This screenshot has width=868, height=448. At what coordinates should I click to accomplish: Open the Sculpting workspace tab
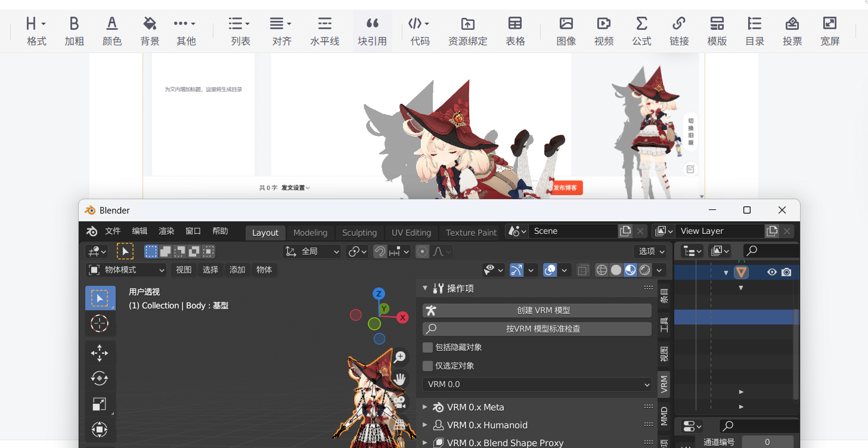coord(359,233)
